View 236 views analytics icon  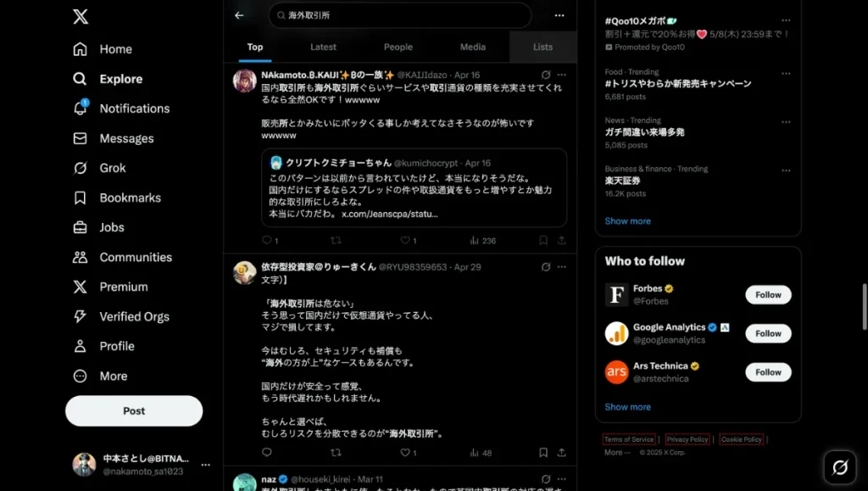(x=475, y=240)
